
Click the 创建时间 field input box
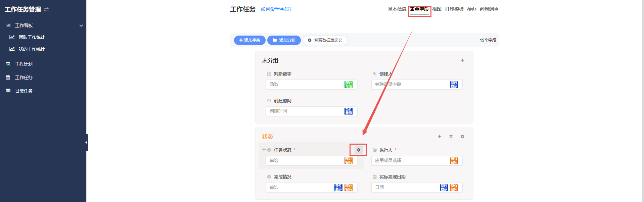coord(304,111)
